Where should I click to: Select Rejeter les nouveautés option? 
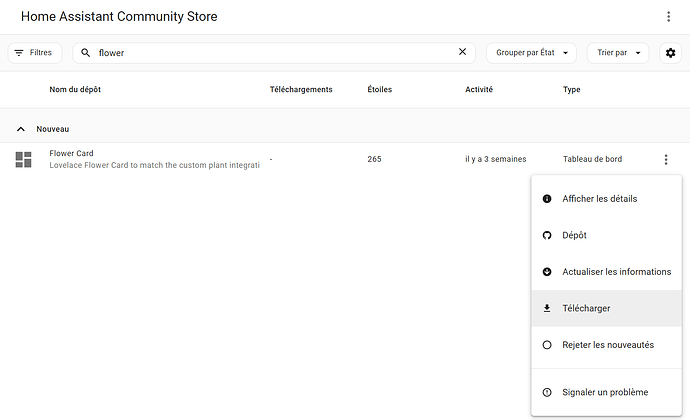tap(607, 345)
